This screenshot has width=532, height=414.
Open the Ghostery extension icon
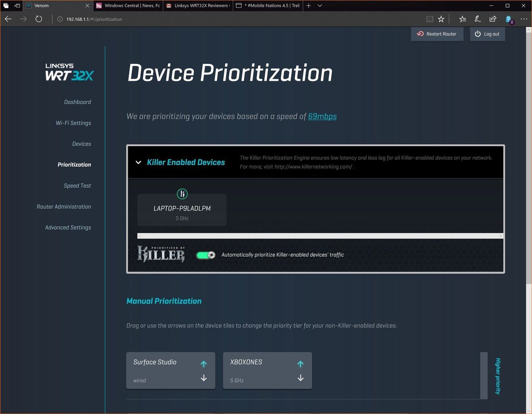[509, 20]
